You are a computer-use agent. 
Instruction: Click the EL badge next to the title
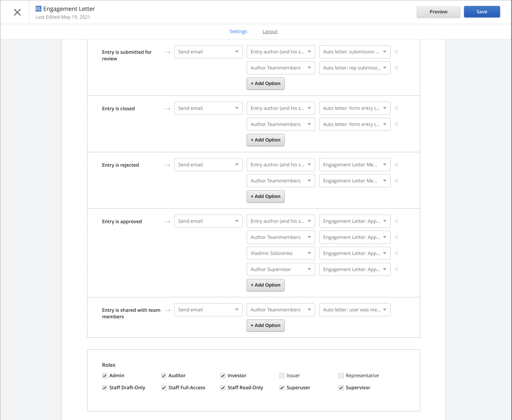click(x=38, y=9)
